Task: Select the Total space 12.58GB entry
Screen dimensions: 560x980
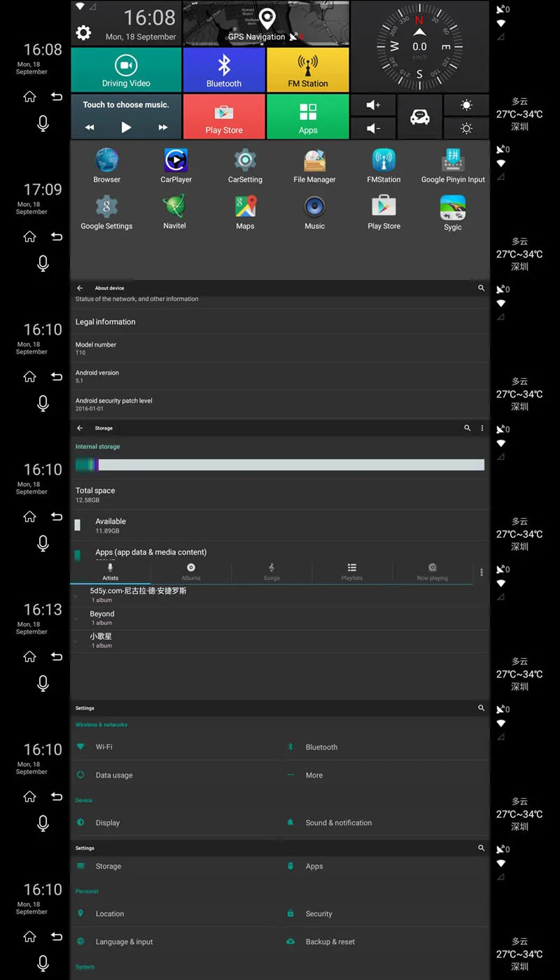Action: (x=279, y=495)
